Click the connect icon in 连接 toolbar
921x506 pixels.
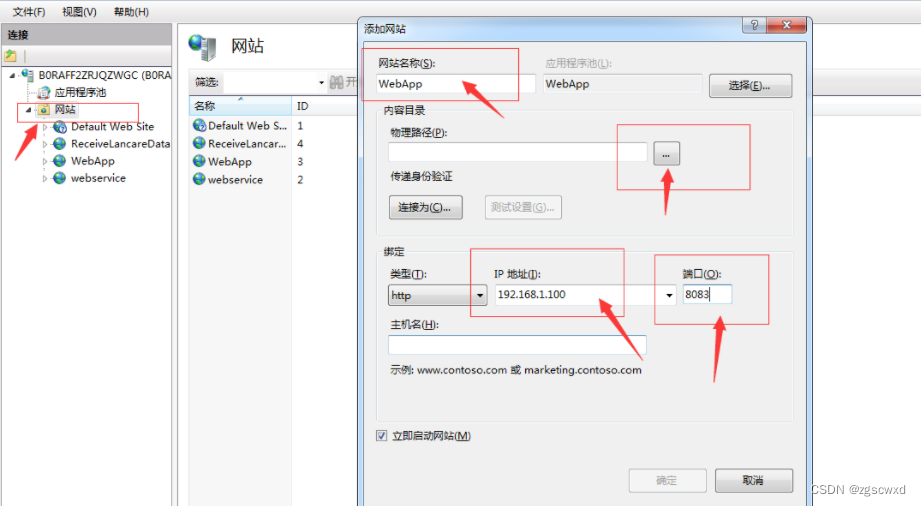[x=11, y=56]
